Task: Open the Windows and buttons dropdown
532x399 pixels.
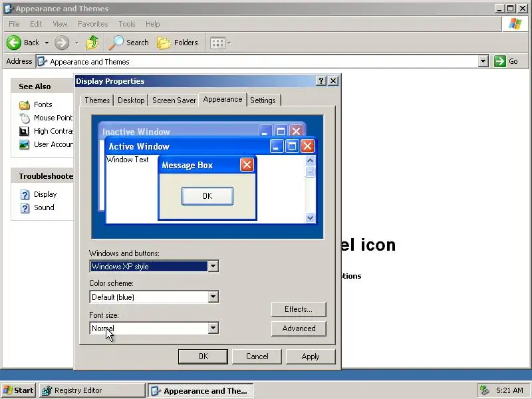Action: (x=213, y=266)
